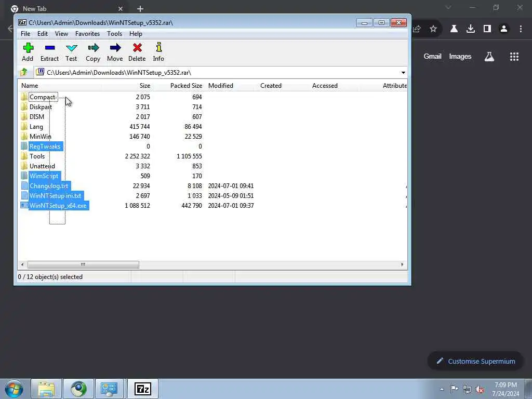Click the Search Labs flask icon
532x399 pixels.
(489, 57)
